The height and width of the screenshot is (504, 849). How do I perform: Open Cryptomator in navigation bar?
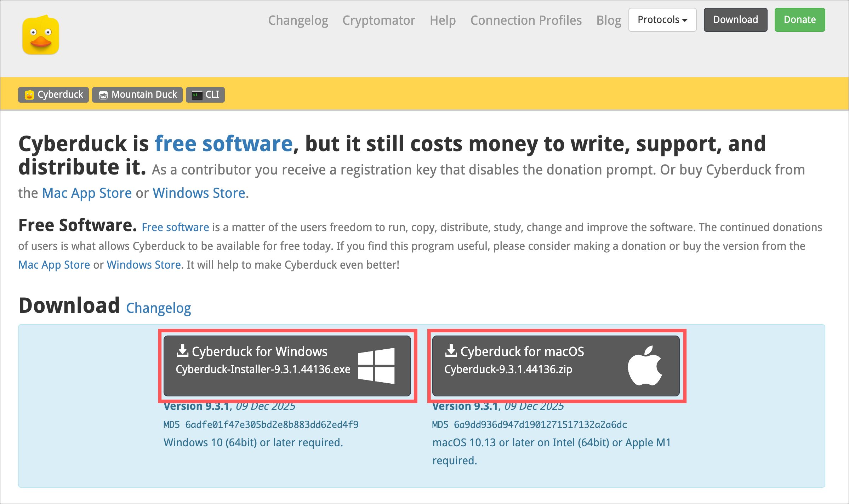[378, 20]
